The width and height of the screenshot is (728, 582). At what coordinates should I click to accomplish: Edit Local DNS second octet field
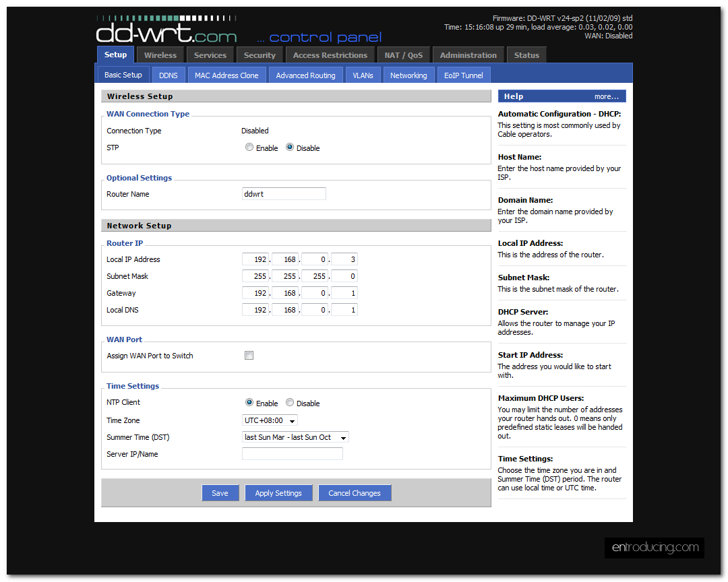click(x=285, y=310)
